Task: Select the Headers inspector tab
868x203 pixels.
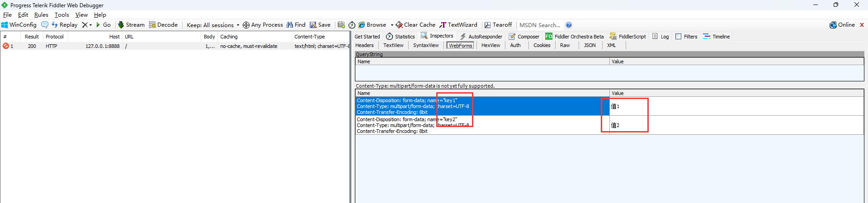Action: [x=364, y=45]
